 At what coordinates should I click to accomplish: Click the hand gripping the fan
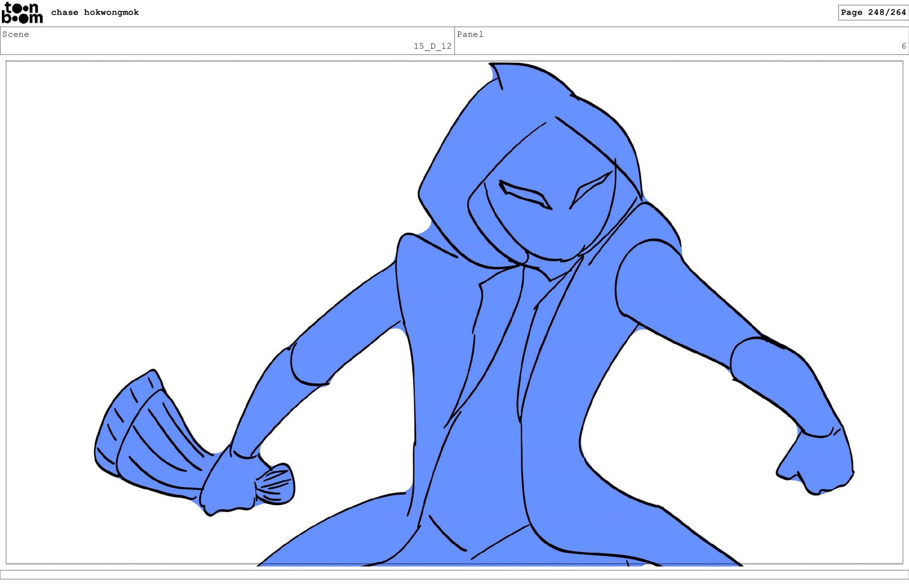[229, 483]
